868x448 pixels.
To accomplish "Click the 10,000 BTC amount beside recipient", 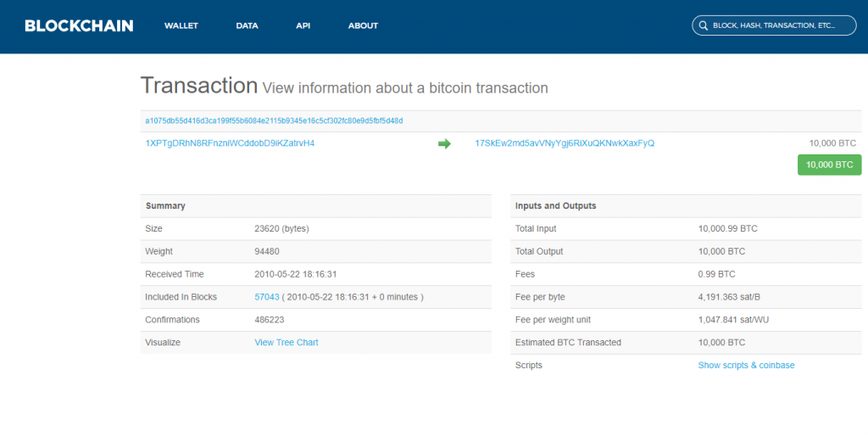I will [x=832, y=143].
